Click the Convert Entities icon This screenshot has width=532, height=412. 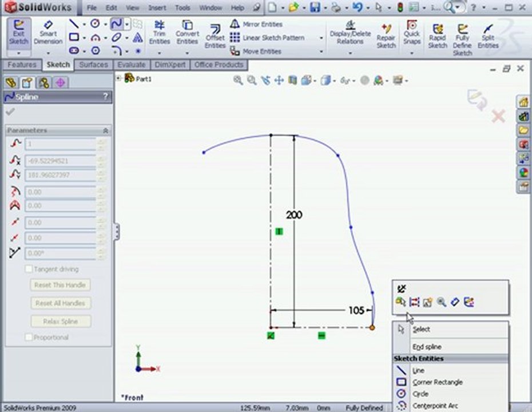(187, 33)
